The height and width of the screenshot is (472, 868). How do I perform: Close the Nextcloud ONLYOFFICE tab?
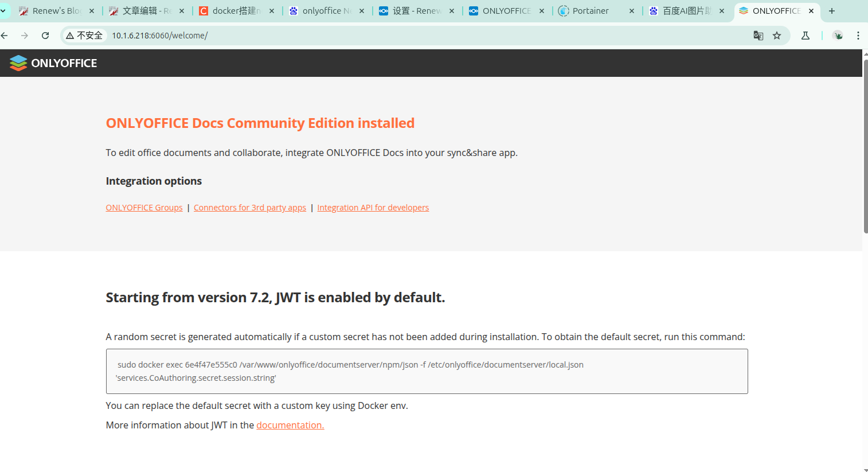542,11
